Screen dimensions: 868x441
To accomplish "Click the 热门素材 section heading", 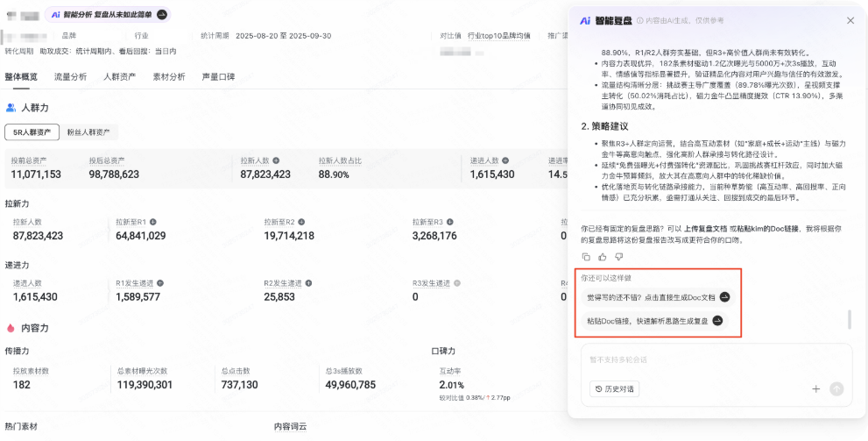I will [21, 427].
